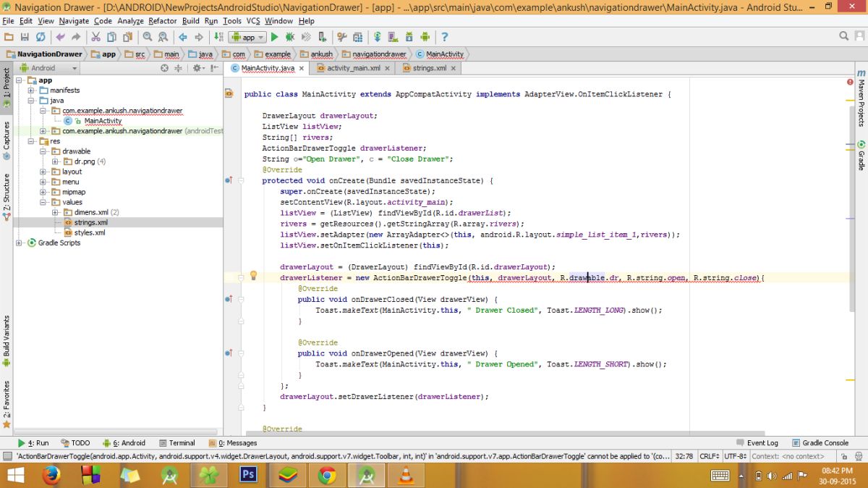
Task: Click the Paste toolbar icon
Action: [x=128, y=37]
